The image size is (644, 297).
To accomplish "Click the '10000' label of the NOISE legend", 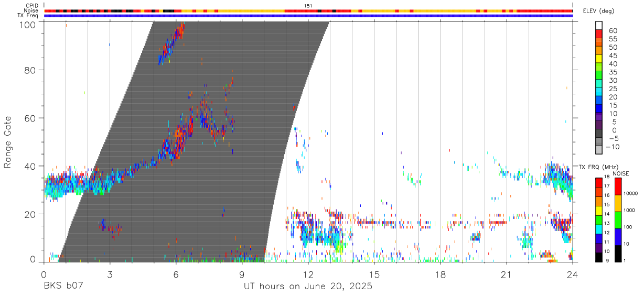I will pos(630,194).
